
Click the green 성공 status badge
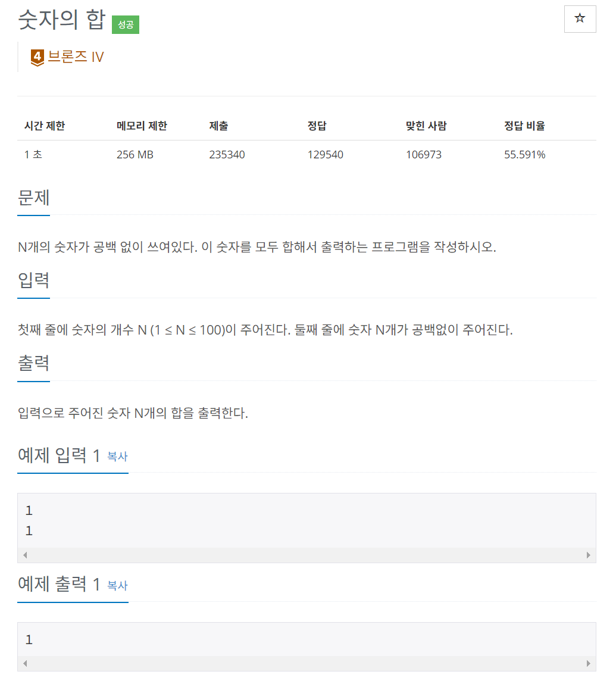coord(125,25)
